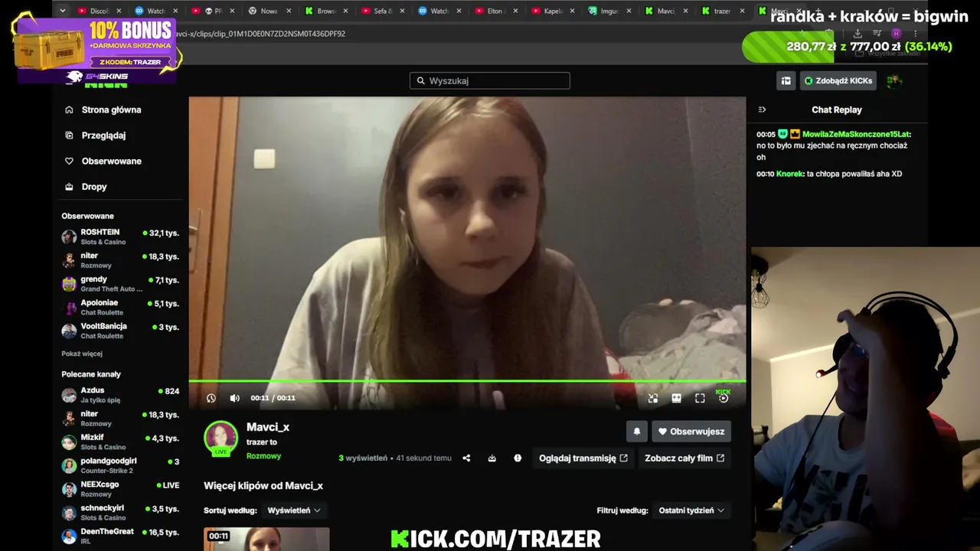Toggle notifications with the bell button

(x=636, y=432)
